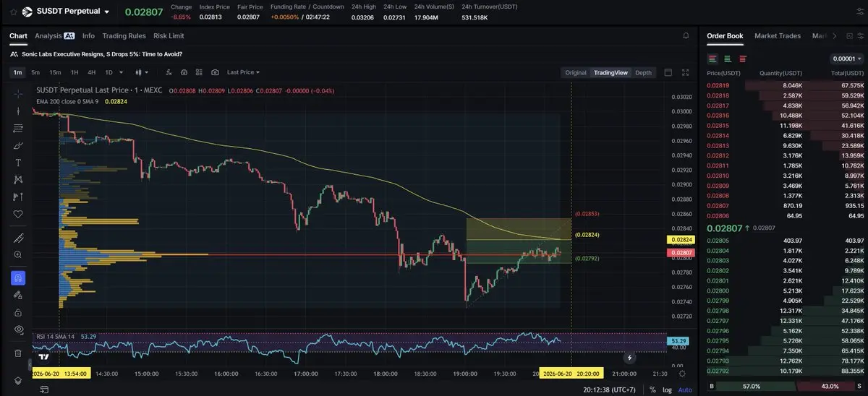
Task: Toggle Auto scale on chart
Action: [x=684, y=389]
